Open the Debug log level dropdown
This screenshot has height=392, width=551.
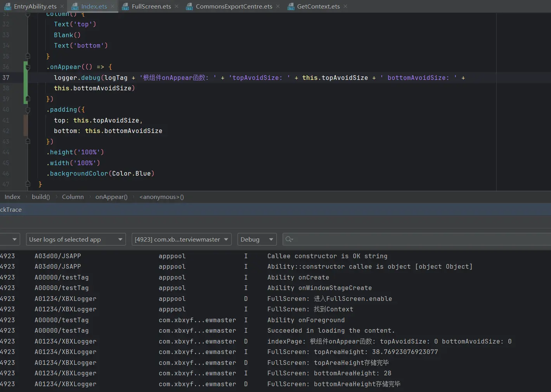[256, 239]
